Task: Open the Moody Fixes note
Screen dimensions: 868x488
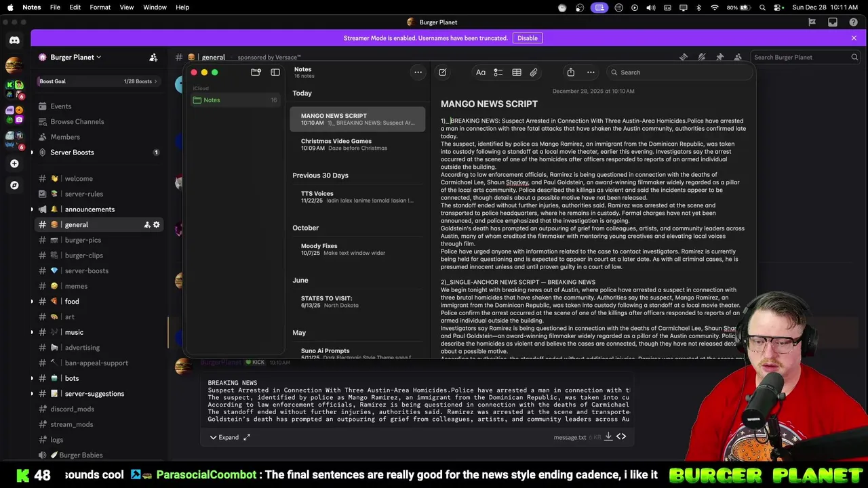Action: [357, 249]
